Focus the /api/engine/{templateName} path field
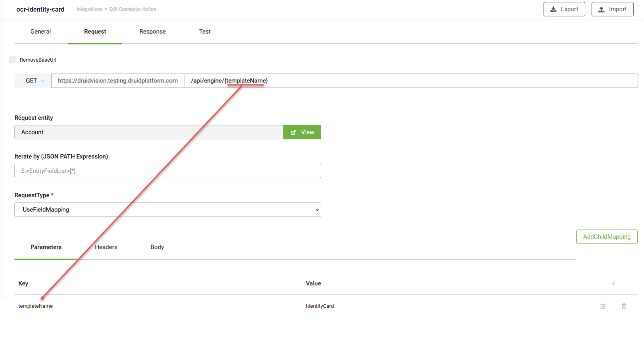 (411, 80)
